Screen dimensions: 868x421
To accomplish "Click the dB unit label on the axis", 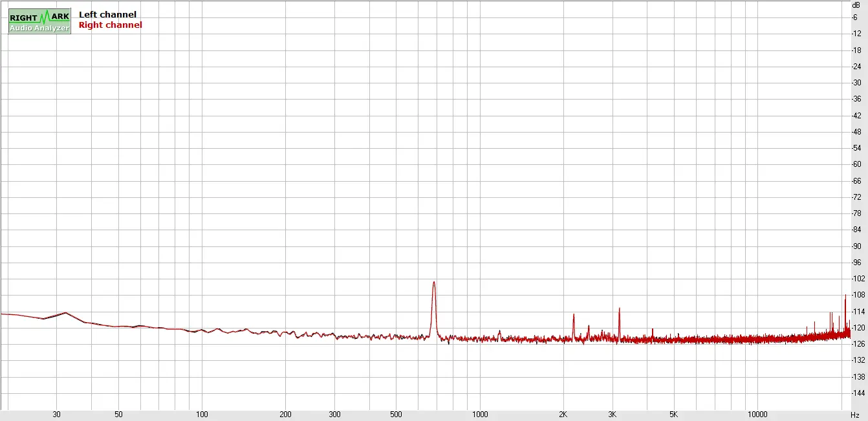I will point(856,5).
